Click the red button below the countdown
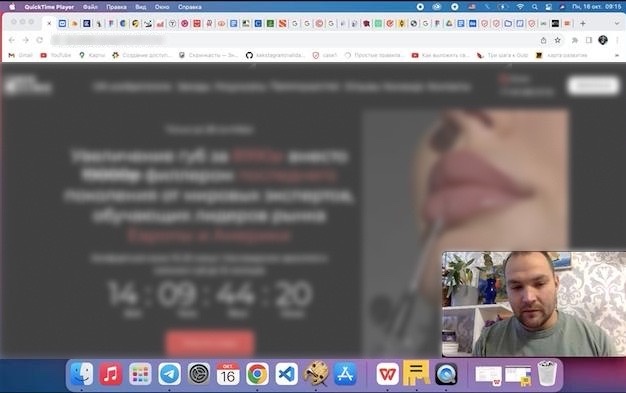 tap(210, 343)
